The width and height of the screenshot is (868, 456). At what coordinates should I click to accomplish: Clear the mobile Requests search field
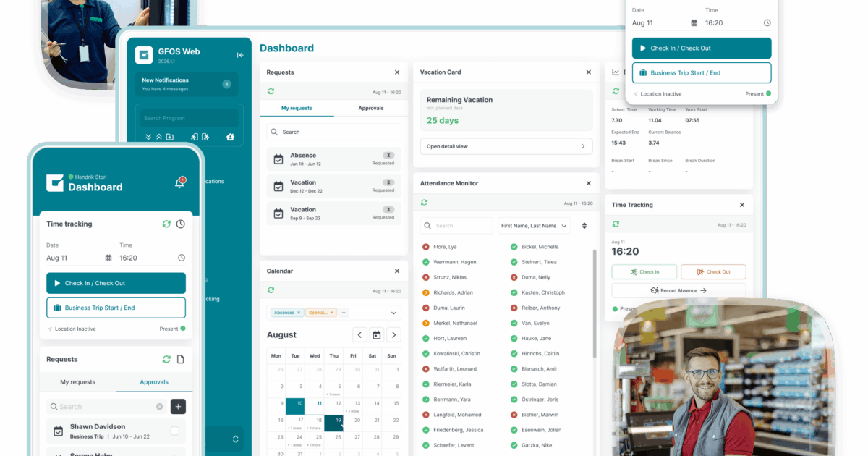pyautogui.click(x=160, y=407)
